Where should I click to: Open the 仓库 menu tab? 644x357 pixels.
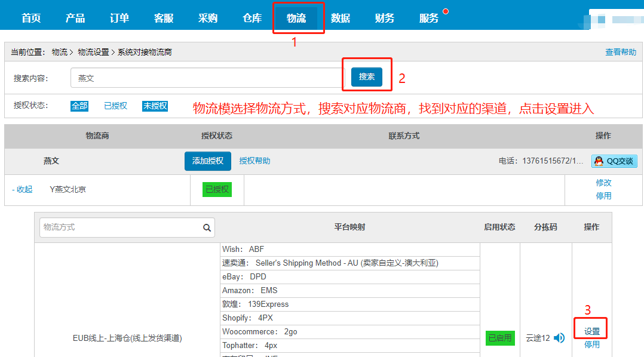click(x=252, y=18)
